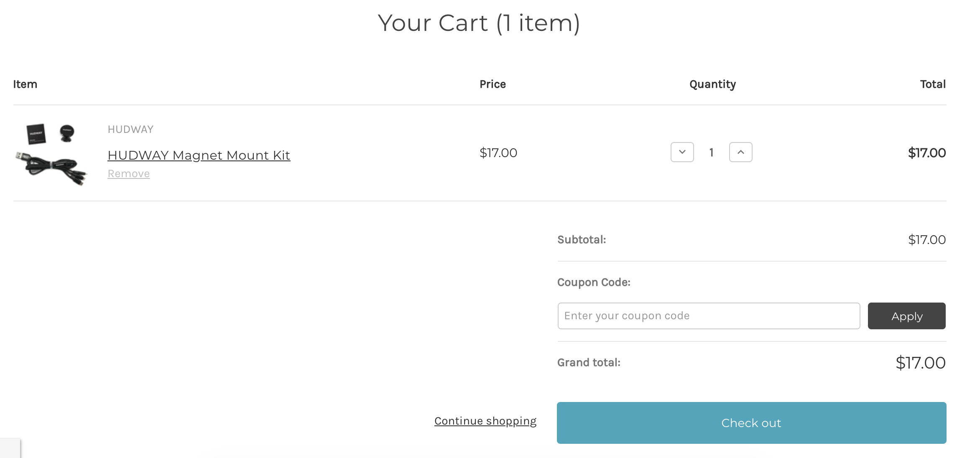Click the Grand total amount

click(920, 363)
